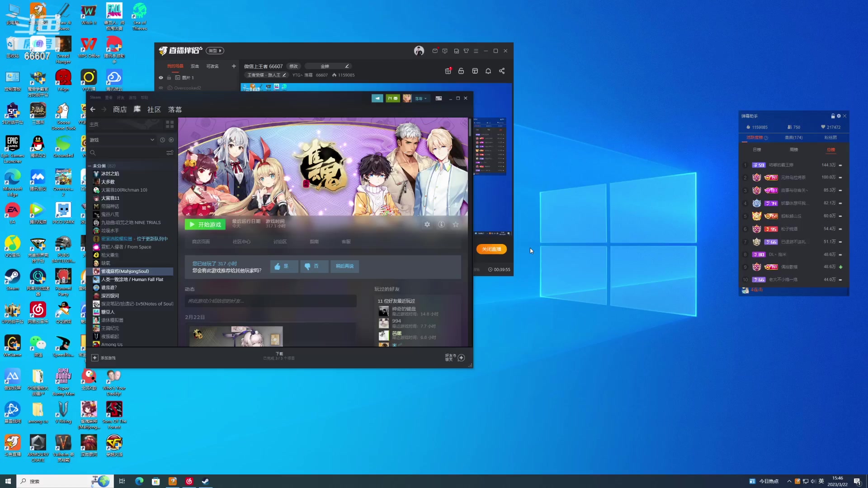Open 好友与聊天 in Steam's bottom right
Viewport: 868px width, 488px height.
tap(455, 358)
